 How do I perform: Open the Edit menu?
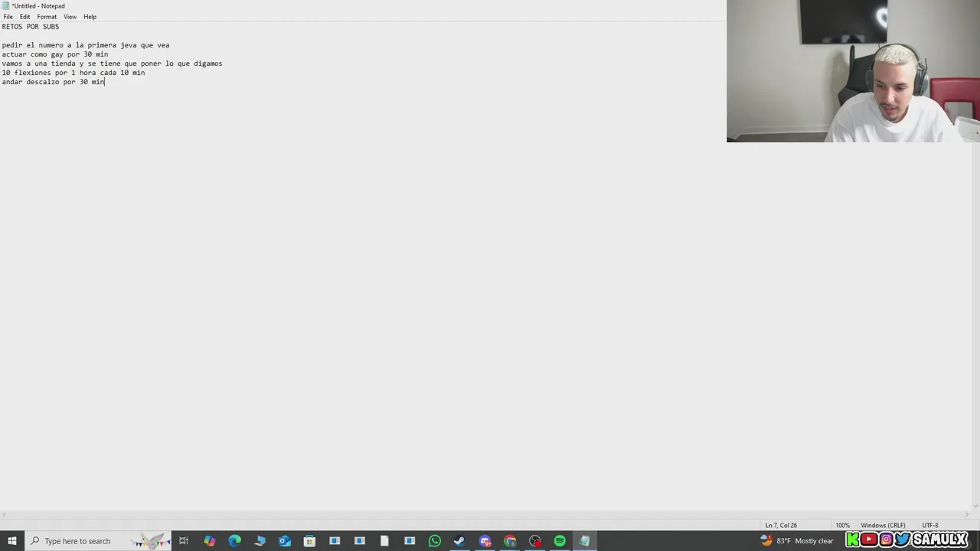pos(24,16)
